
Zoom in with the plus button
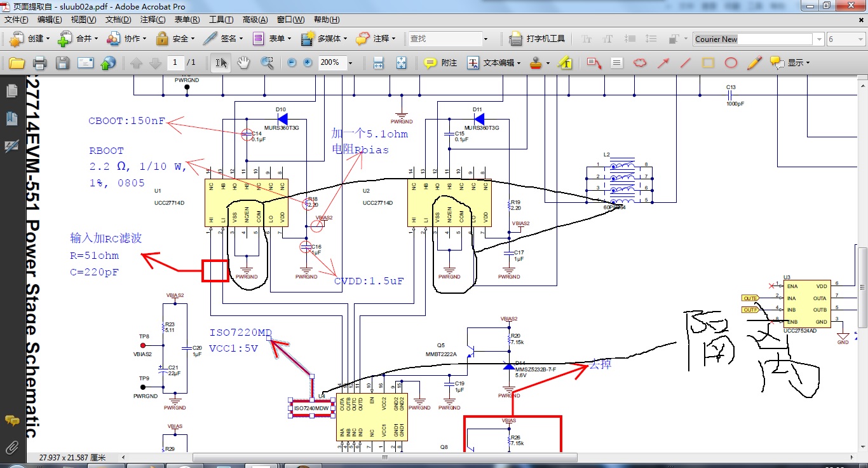[x=308, y=63]
